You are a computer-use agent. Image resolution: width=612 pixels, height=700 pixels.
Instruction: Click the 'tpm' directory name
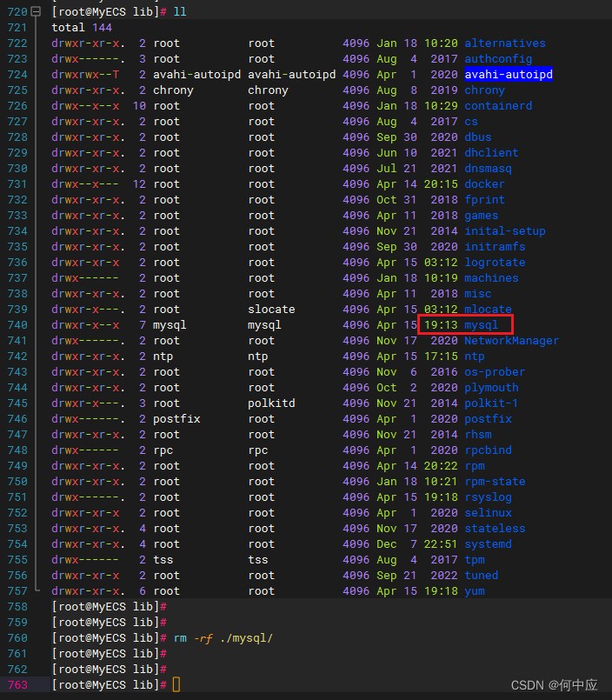tap(475, 559)
